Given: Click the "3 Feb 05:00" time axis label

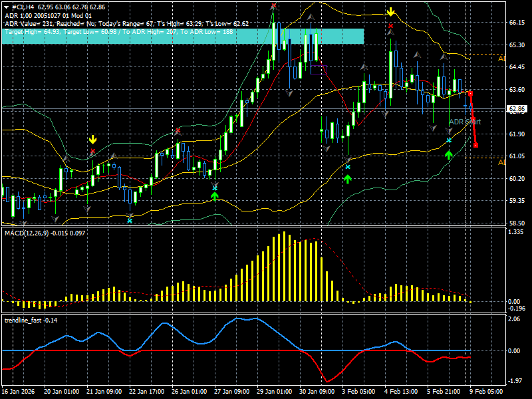Looking at the screenshot, I should (x=359, y=391).
